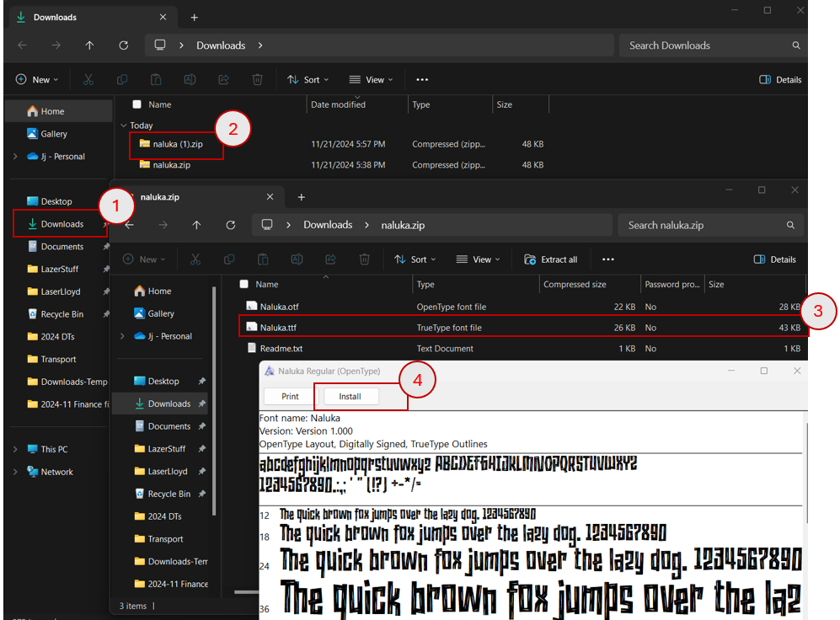
Task: Check select-all box beside Name in Downloads
Action: pos(137,104)
